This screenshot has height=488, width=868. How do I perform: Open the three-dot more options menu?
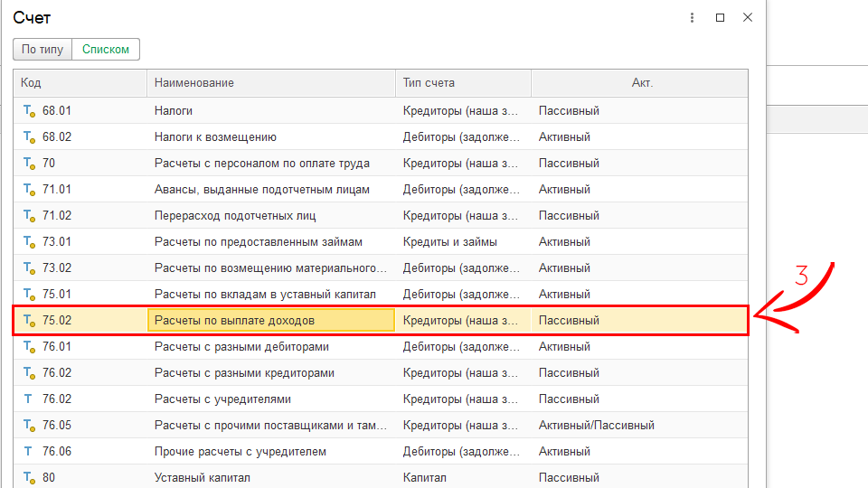(692, 17)
